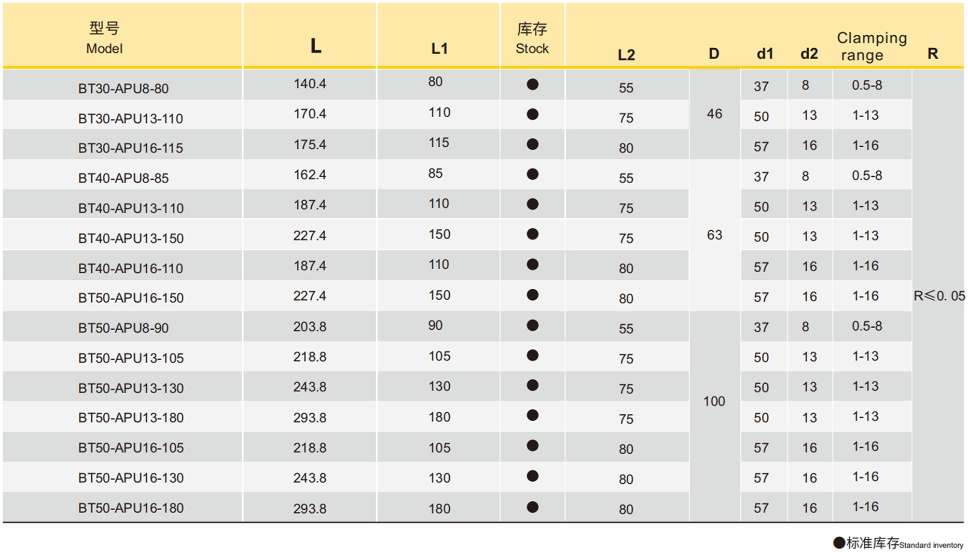Click the D value 46
Viewport: 968px width, 560px height.
(714, 114)
